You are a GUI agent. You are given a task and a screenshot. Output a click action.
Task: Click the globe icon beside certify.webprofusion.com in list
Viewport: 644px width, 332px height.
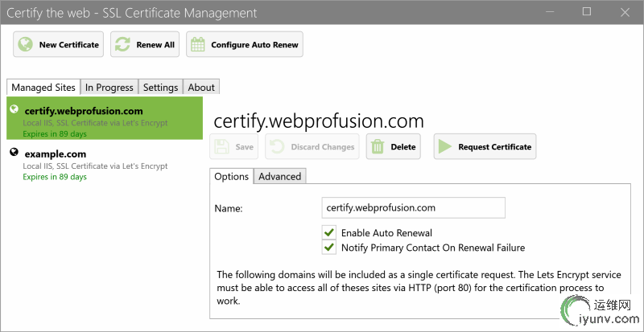[x=14, y=109]
